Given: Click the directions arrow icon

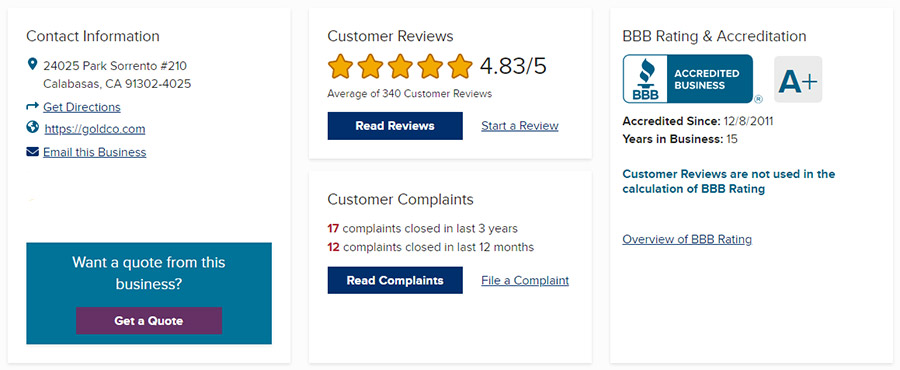Looking at the screenshot, I should click(x=32, y=106).
